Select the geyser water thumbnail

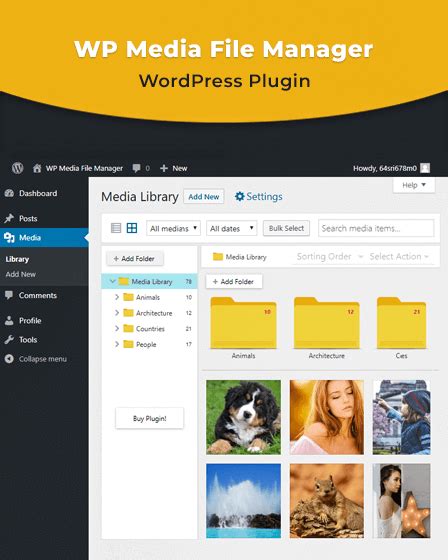click(x=244, y=501)
